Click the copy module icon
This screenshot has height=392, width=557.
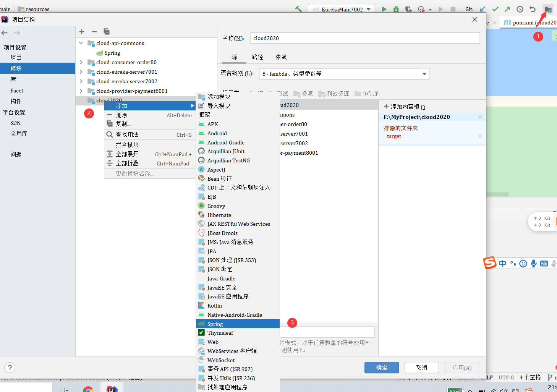pos(107,32)
